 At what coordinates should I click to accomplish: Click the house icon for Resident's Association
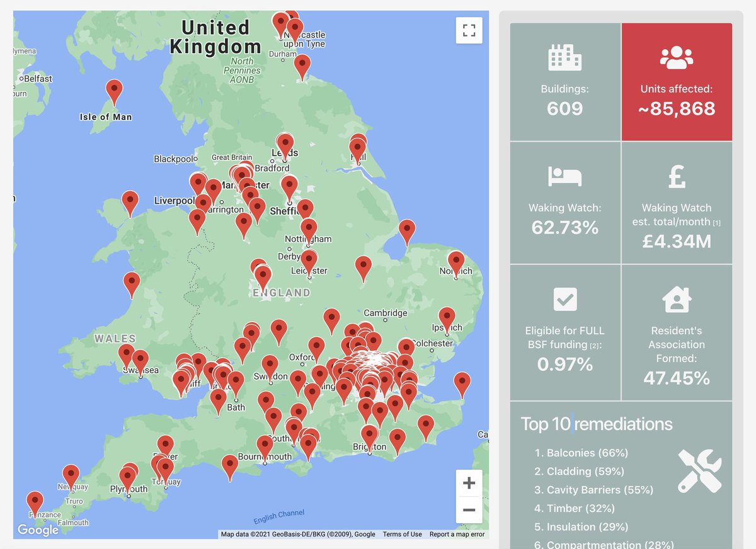point(677,299)
